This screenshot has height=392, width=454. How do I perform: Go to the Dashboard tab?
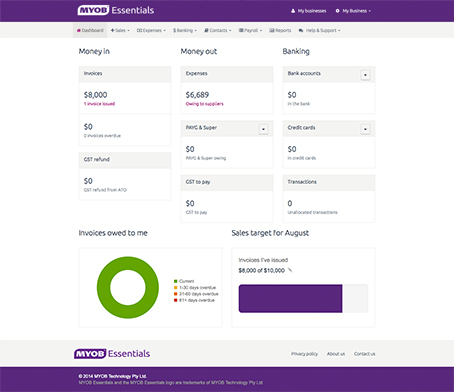tap(90, 30)
